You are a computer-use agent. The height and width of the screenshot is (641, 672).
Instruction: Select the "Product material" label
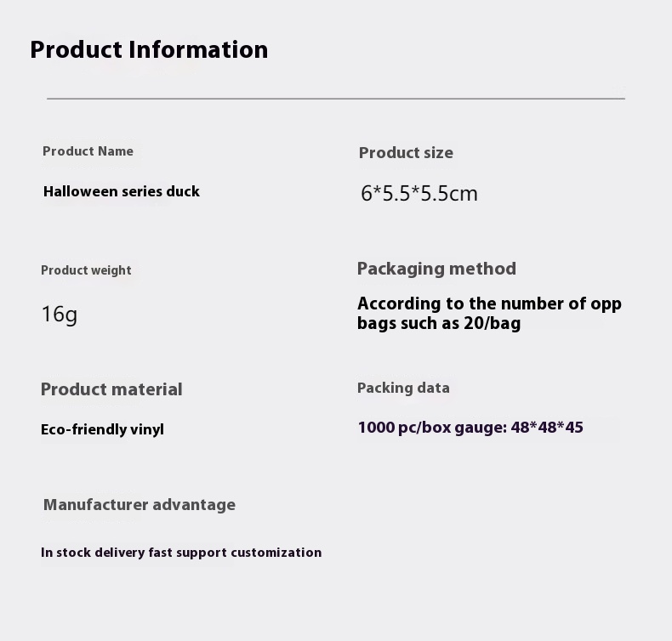pyautogui.click(x=111, y=389)
